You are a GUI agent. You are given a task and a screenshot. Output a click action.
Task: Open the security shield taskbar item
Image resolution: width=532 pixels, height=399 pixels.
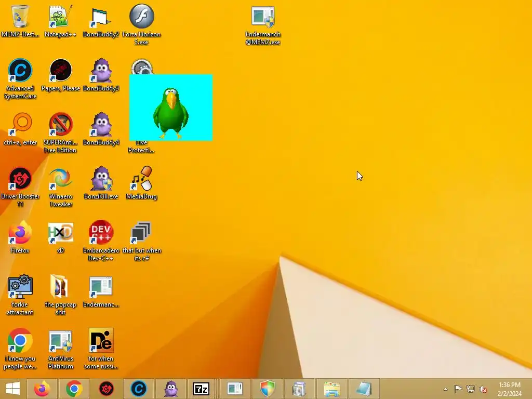coord(267,389)
